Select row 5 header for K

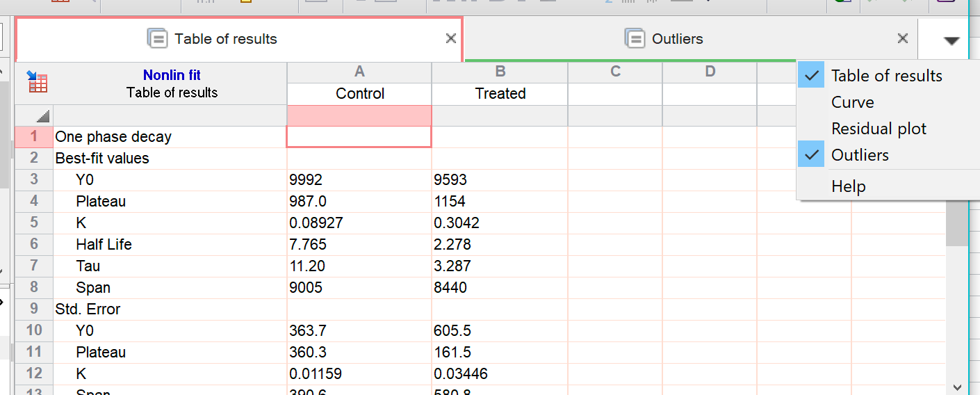click(34, 223)
